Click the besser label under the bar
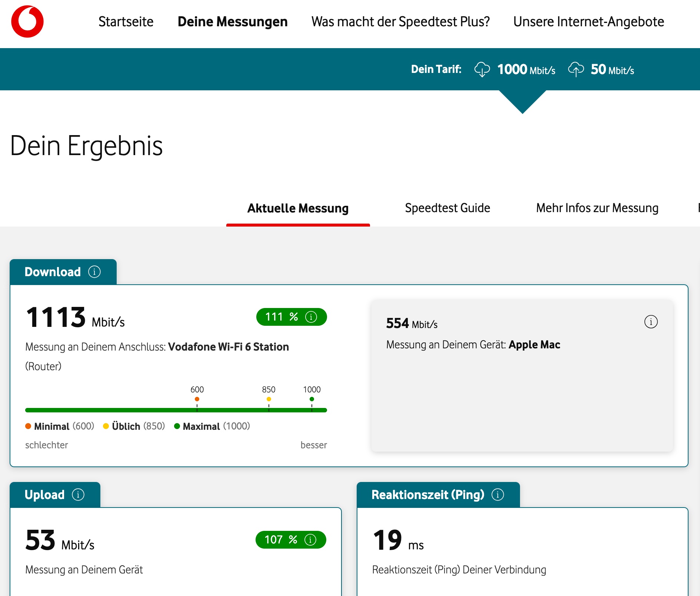This screenshot has height=596, width=700. tap(314, 445)
